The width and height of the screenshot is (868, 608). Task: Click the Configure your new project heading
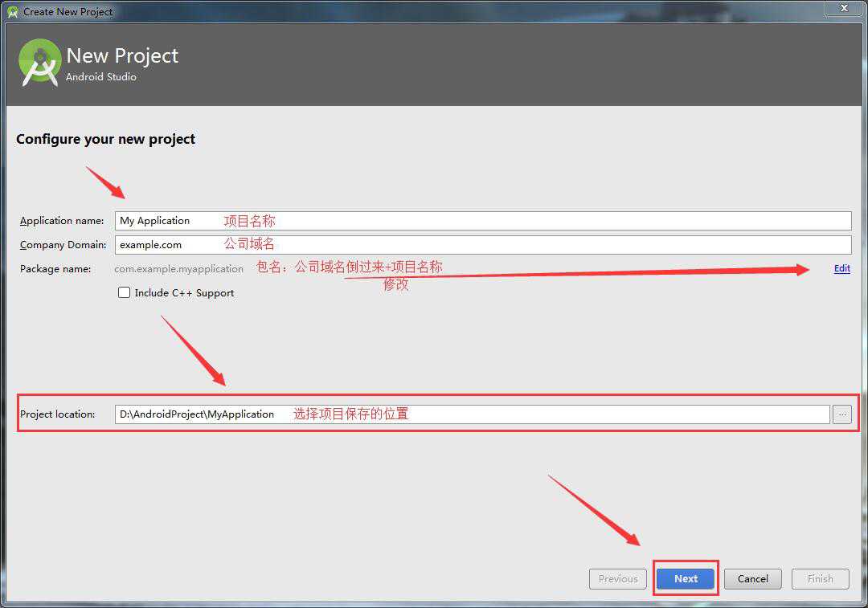pyautogui.click(x=106, y=139)
